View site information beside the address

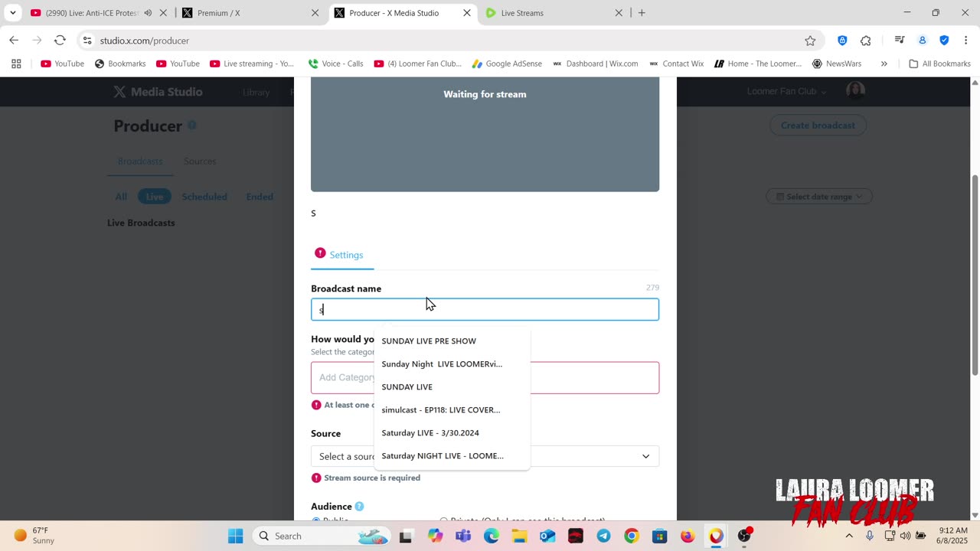[87, 41]
